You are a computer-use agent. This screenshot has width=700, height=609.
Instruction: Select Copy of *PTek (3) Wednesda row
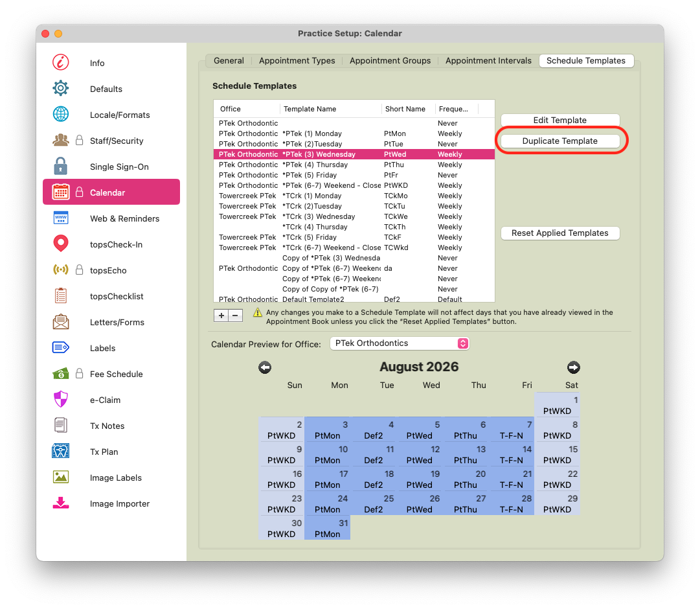click(354, 258)
